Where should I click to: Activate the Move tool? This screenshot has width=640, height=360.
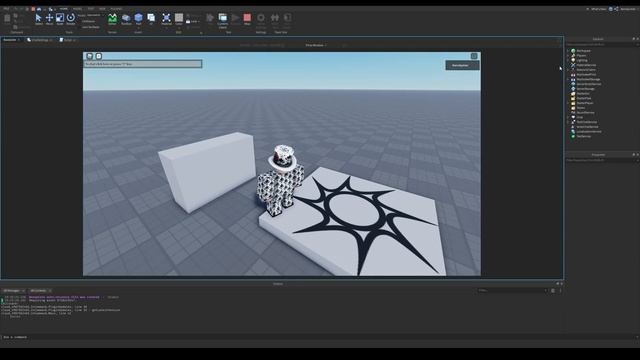[49, 19]
